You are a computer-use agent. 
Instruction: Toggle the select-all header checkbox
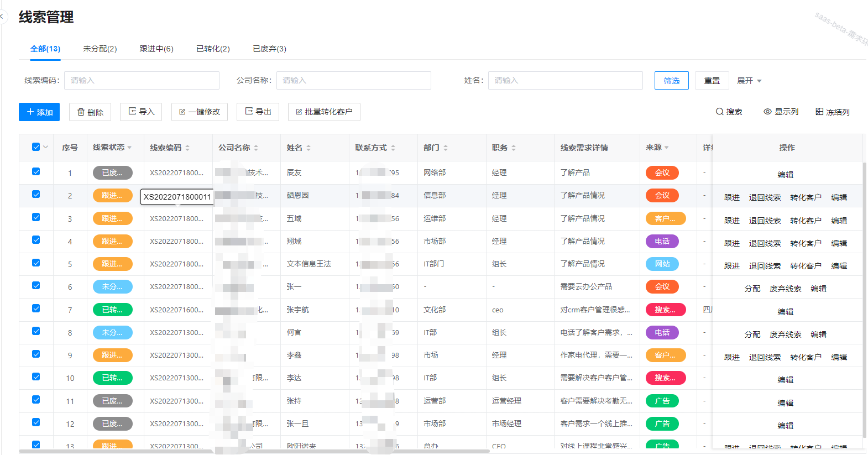36,147
